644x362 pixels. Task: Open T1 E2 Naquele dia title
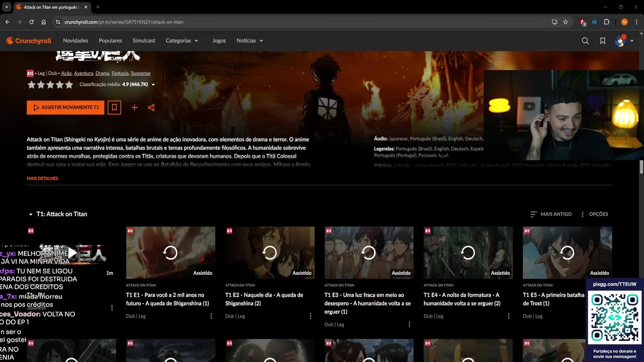pyautogui.click(x=264, y=299)
